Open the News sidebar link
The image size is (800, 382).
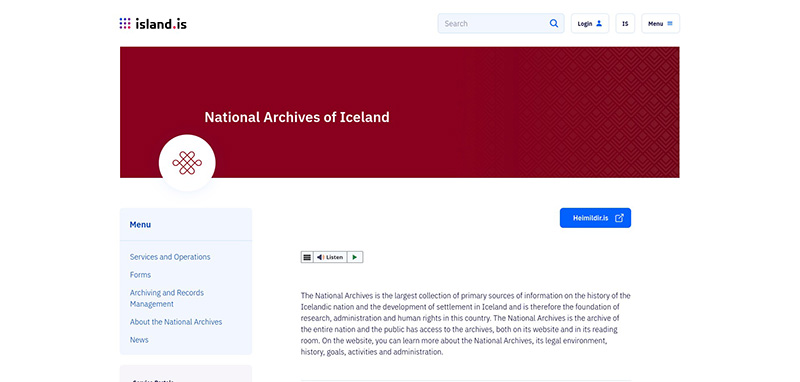pos(139,340)
